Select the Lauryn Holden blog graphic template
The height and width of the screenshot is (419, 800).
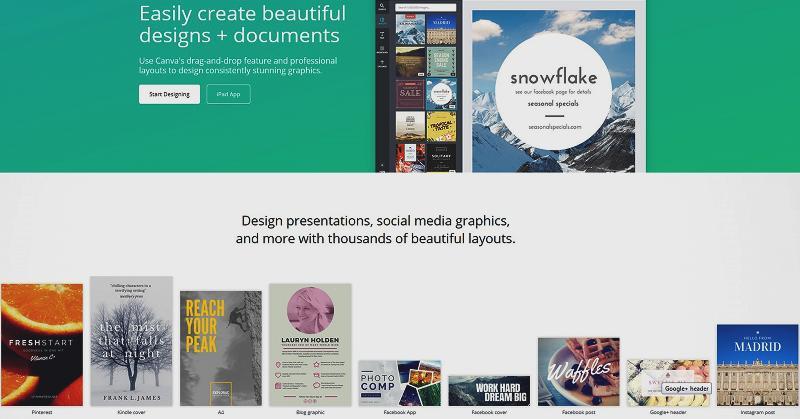pos(310,345)
